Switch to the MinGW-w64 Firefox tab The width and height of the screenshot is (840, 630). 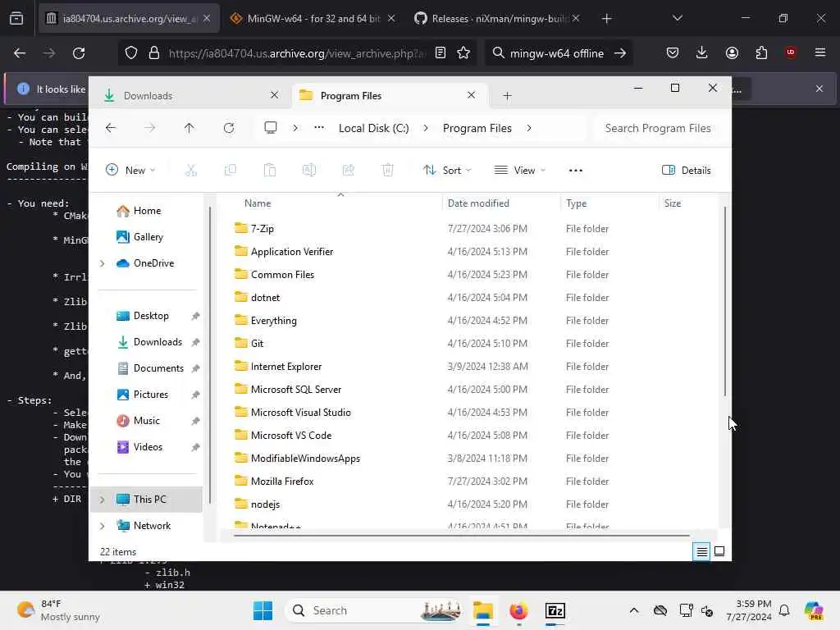[313, 18]
